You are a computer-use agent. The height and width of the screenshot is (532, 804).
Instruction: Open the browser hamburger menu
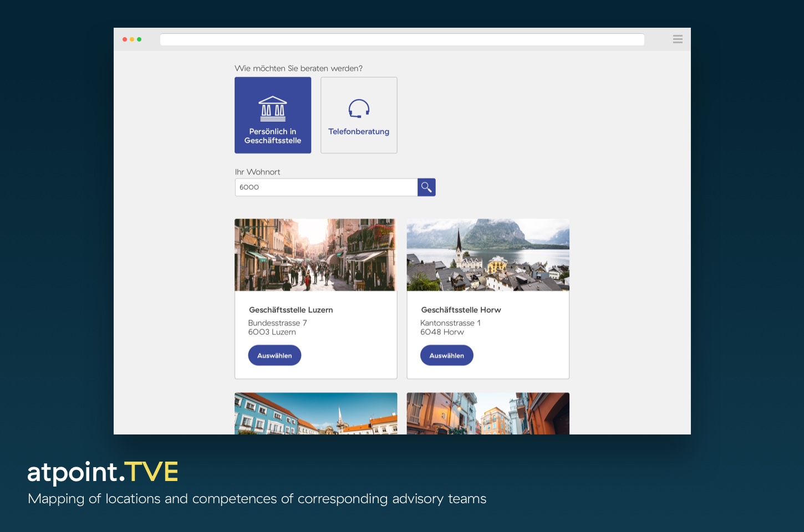pos(678,39)
